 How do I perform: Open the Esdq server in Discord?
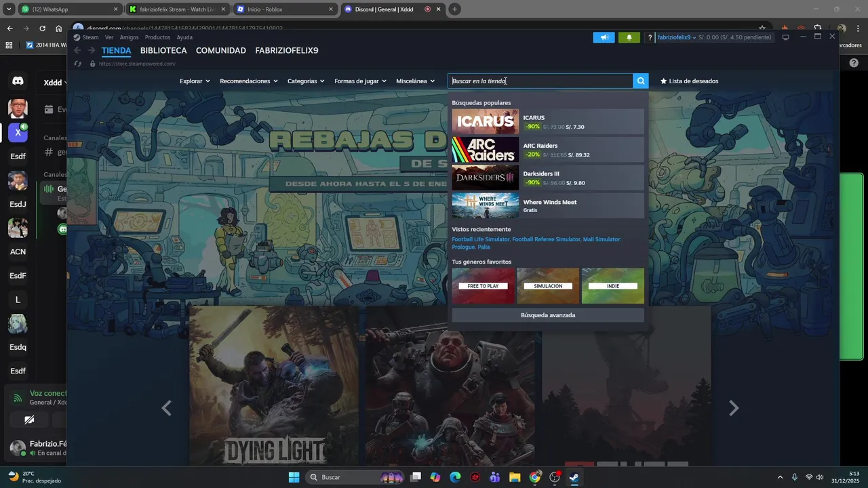18,347
